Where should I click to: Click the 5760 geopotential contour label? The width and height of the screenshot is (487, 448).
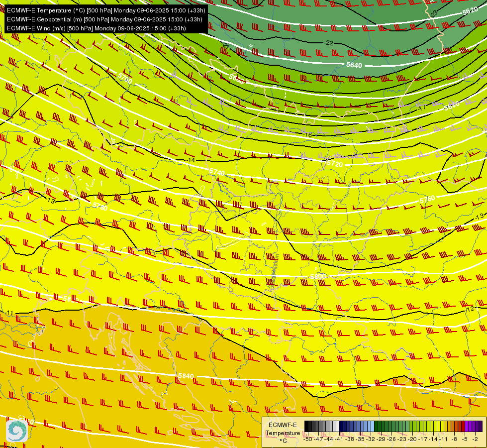(x=427, y=200)
